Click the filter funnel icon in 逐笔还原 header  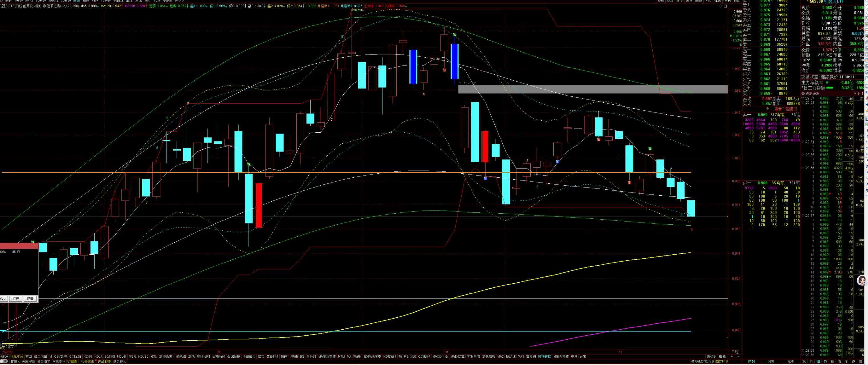pos(855,94)
